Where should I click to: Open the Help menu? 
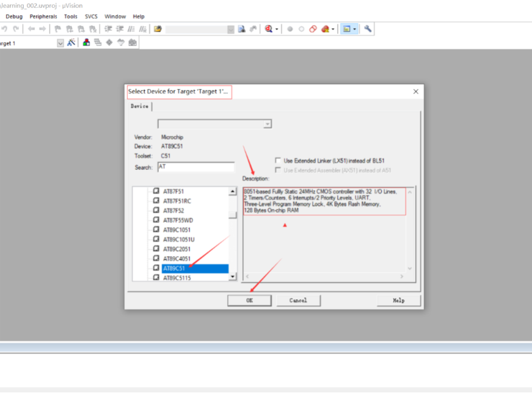[139, 17]
